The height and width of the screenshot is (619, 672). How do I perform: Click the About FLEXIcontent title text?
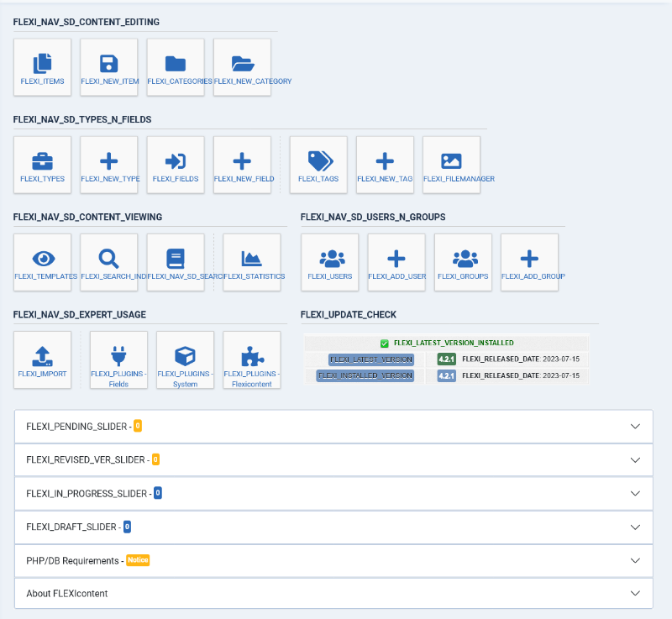67,594
